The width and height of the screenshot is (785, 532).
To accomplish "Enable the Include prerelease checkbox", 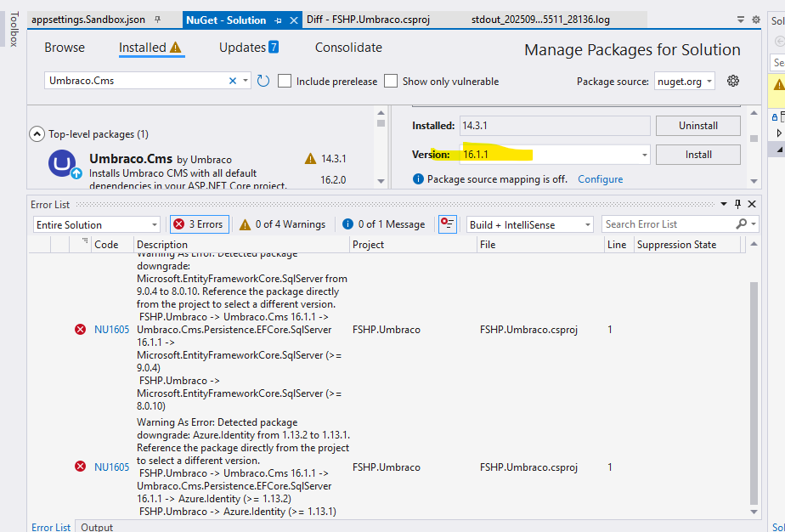I will coord(285,81).
